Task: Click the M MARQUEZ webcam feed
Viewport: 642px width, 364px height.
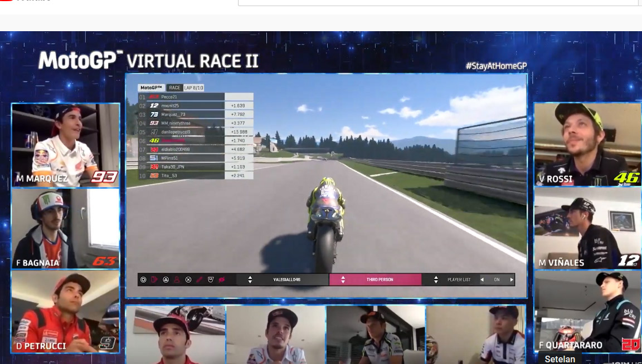Action: 66,145
